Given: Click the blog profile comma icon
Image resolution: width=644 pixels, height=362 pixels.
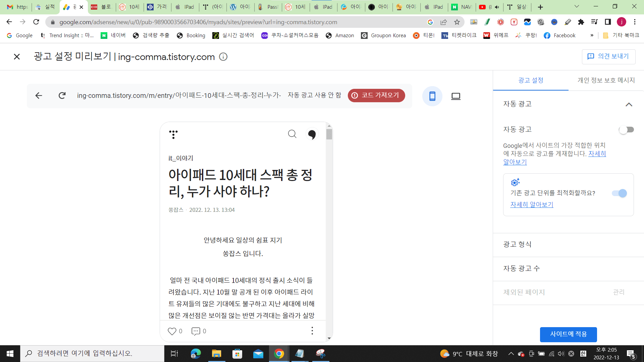Looking at the screenshot, I should (x=312, y=134).
